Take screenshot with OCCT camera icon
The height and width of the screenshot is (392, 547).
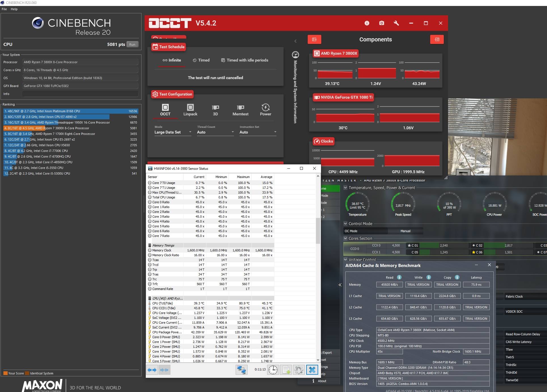tap(382, 23)
